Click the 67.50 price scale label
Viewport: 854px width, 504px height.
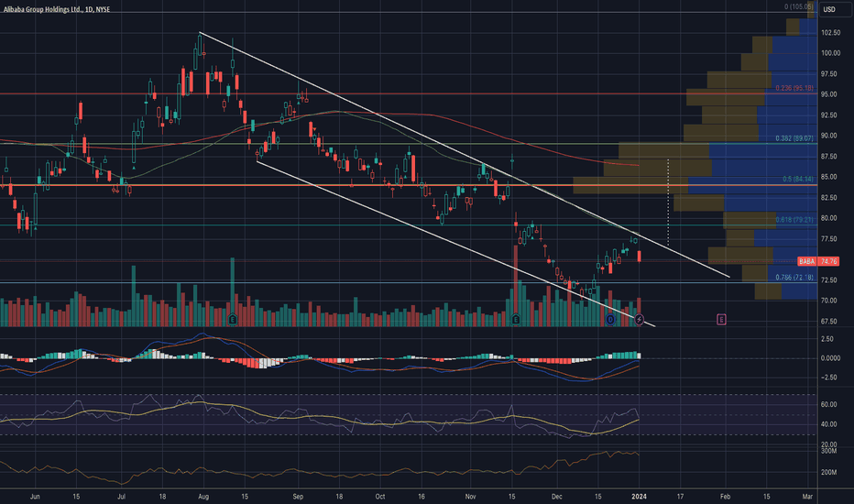pos(829,322)
